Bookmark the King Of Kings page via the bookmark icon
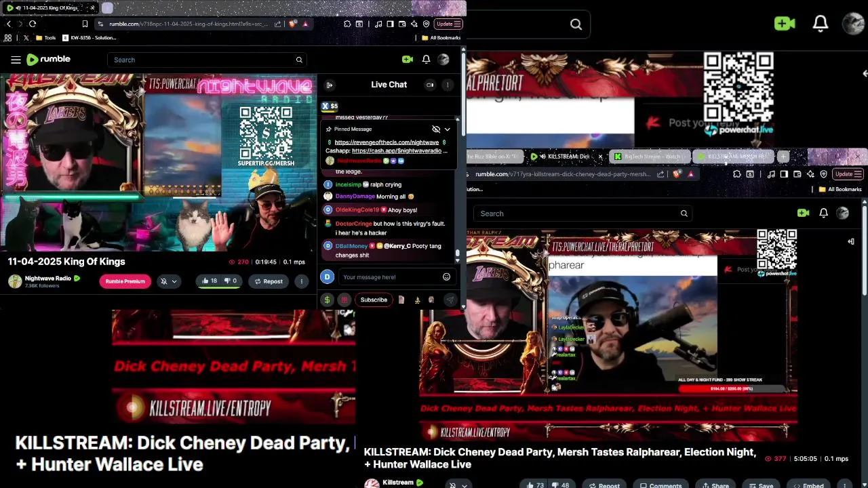868x488 pixels. click(x=85, y=24)
